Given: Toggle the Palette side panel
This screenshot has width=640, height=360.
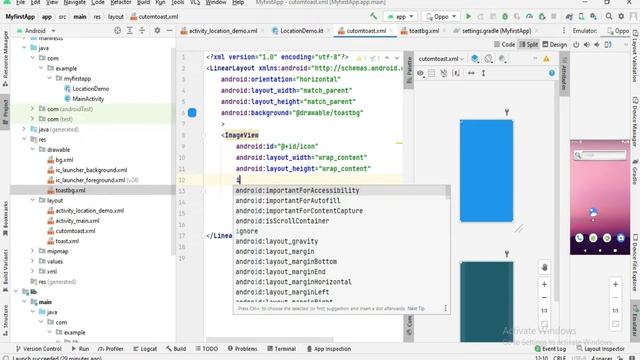Looking at the screenshot, I should 409,70.
